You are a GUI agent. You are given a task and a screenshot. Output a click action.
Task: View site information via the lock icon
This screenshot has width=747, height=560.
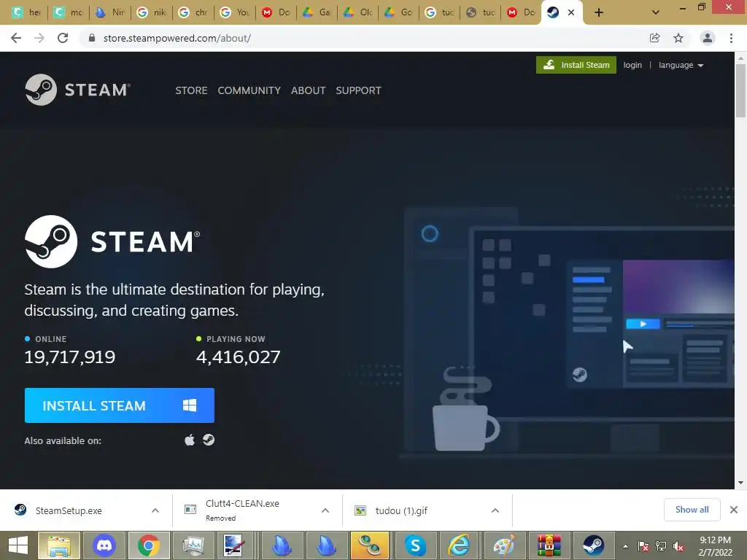[x=92, y=38]
